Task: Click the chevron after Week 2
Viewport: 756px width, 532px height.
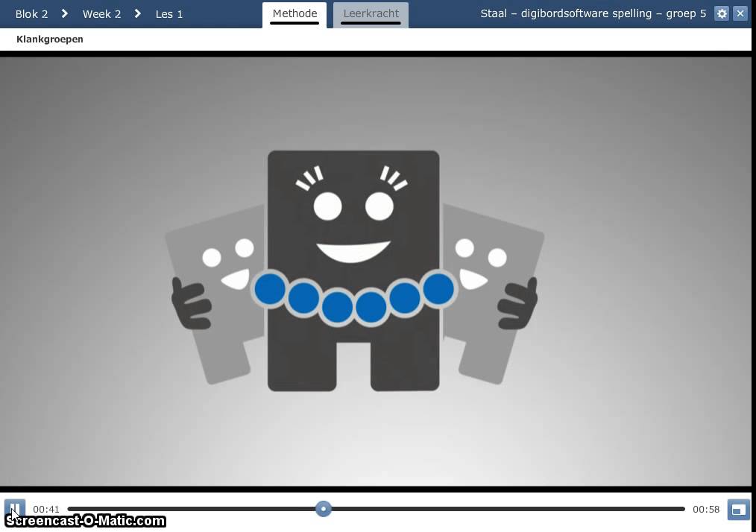Action: 138,13
